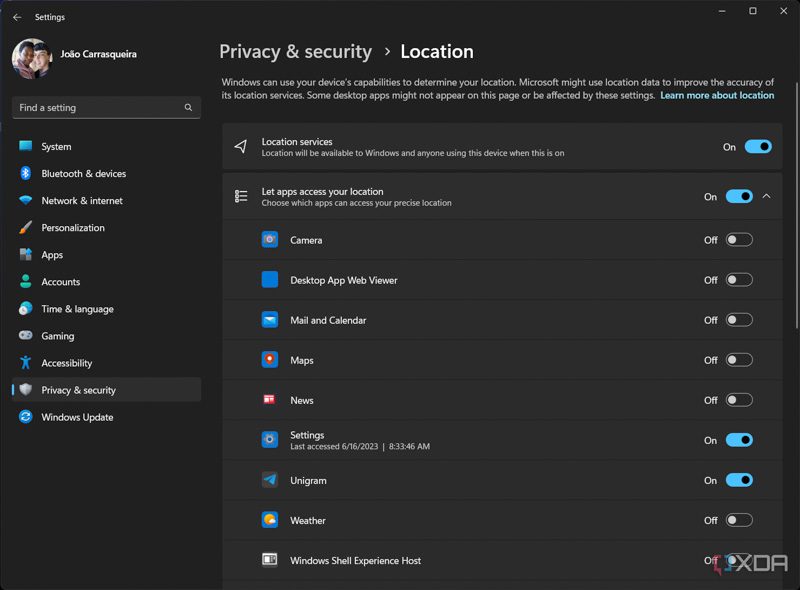Turn off location for Unigram
The image size is (800, 590).
739,480
